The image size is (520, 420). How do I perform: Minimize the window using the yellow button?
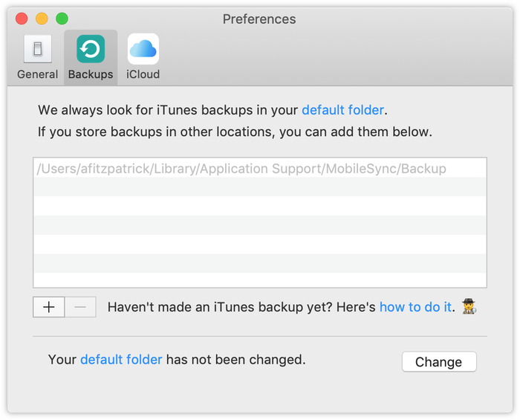tap(42, 19)
